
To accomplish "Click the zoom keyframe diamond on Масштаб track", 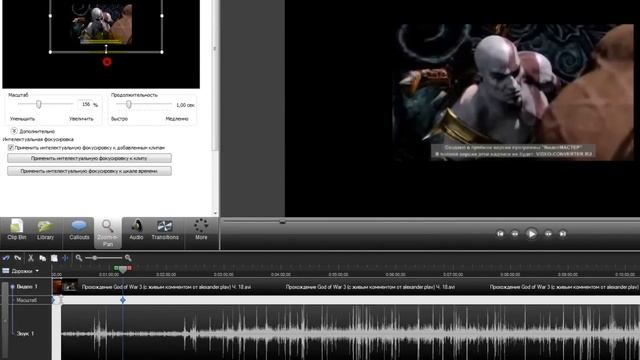I will coord(123,300).
